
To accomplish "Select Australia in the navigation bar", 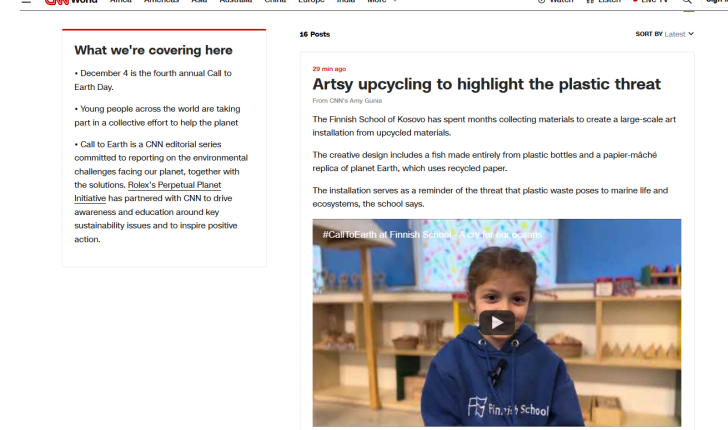I will pos(236,2).
